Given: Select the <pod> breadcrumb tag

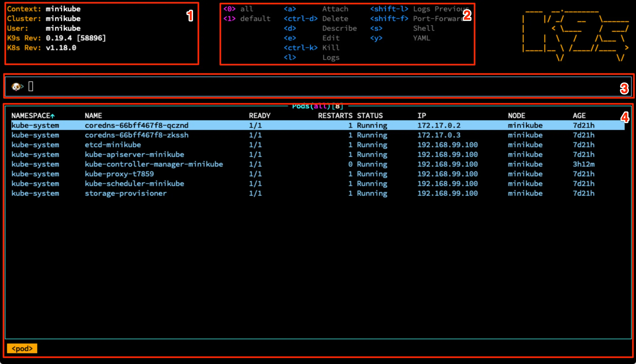Looking at the screenshot, I should (x=22, y=348).
